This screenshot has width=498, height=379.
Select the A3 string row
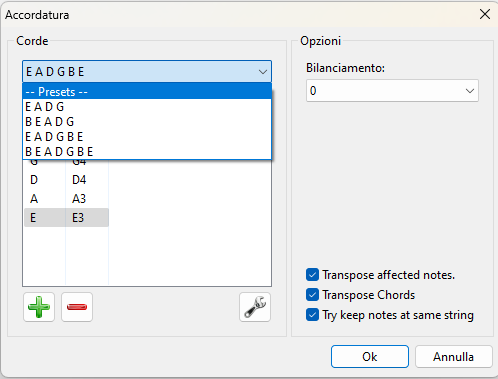click(66, 199)
